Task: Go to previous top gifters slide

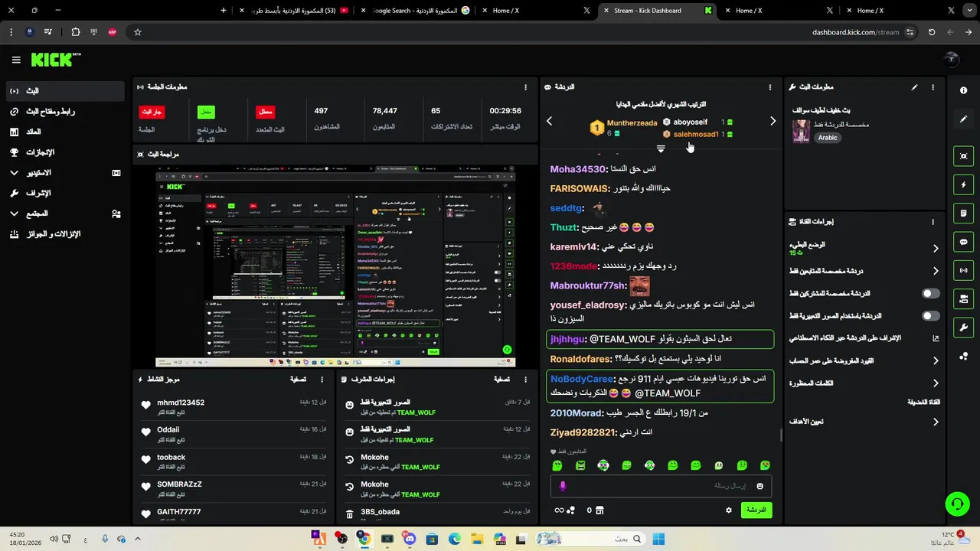Action: pyautogui.click(x=549, y=121)
